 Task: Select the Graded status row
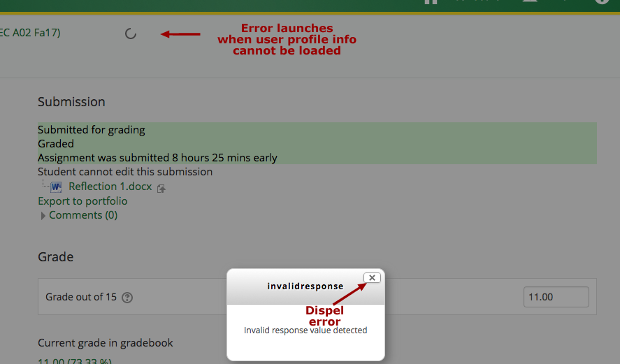[x=56, y=143]
